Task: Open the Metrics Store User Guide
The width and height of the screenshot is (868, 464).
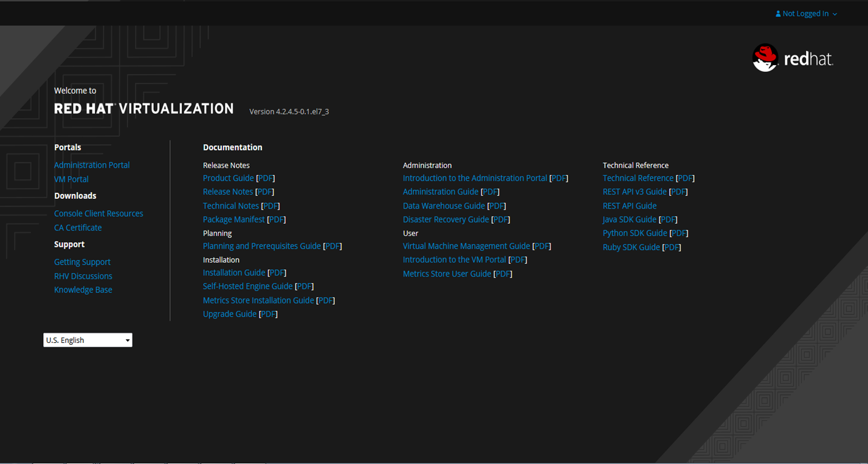Action: (446, 274)
